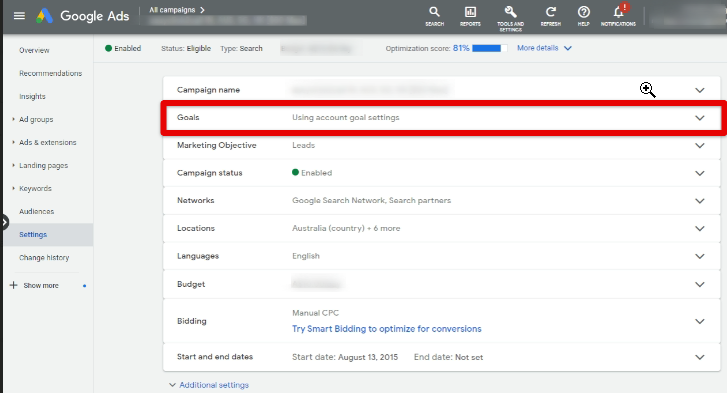Expand Additional settings
This screenshot has width=727, height=393.
(209, 385)
